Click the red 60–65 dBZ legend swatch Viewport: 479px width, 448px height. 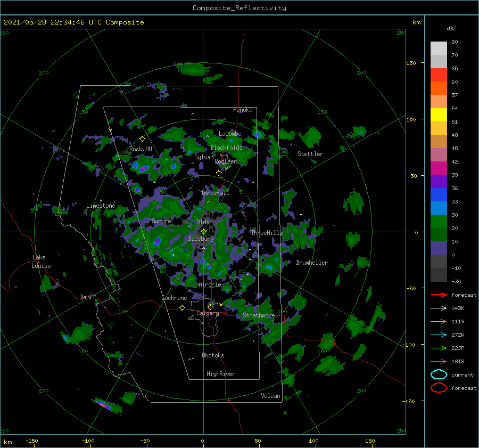(439, 75)
